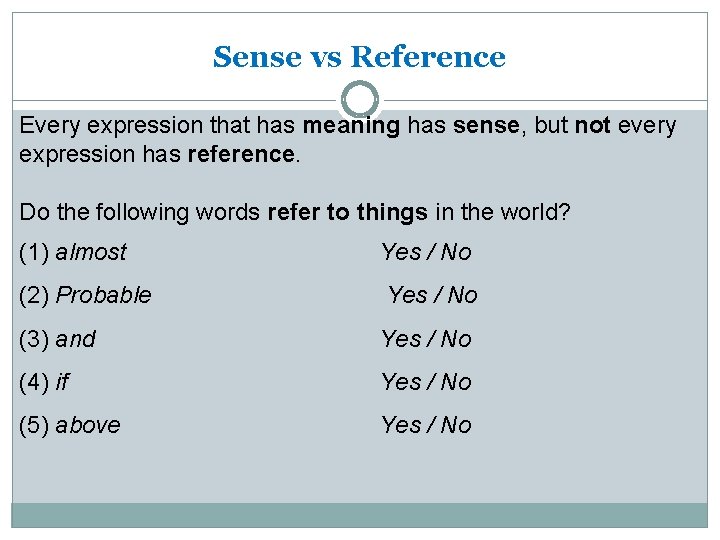Image resolution: width=720 pixels, height=540 pixels.
Task: Choose the Yes / No answer for "above"
Action: tap(426, 425)
